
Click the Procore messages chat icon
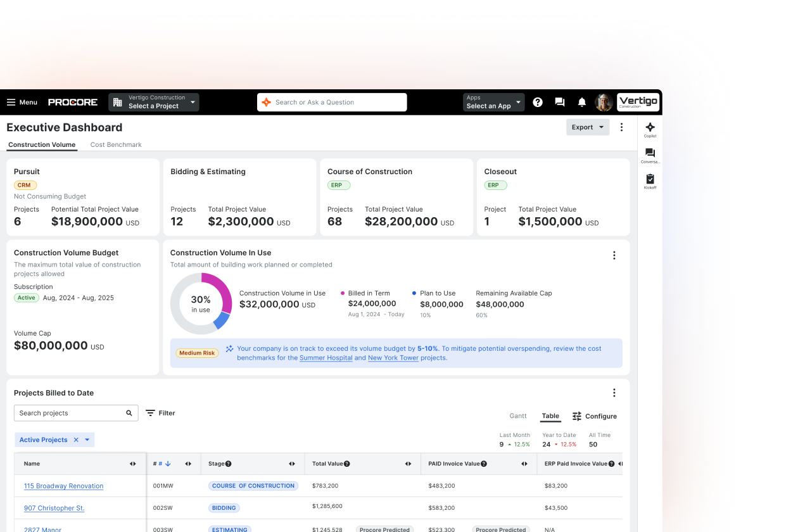pyautogui.click(x=559, y=102)
